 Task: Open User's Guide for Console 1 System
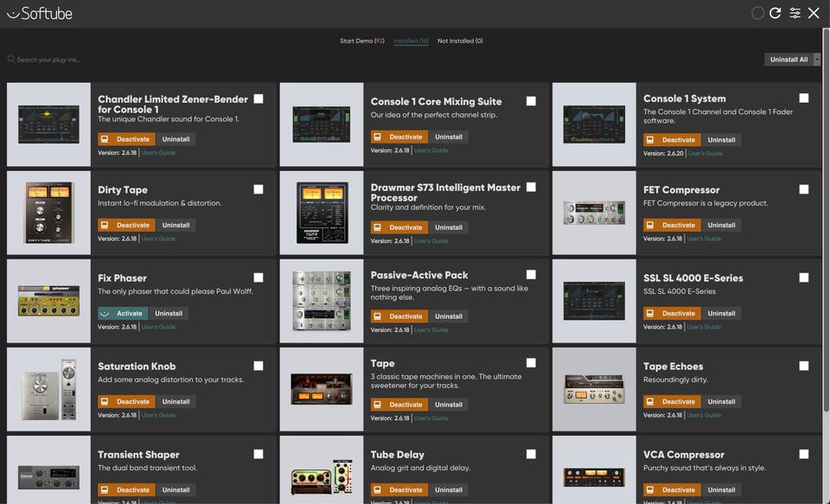coord(705,154)
